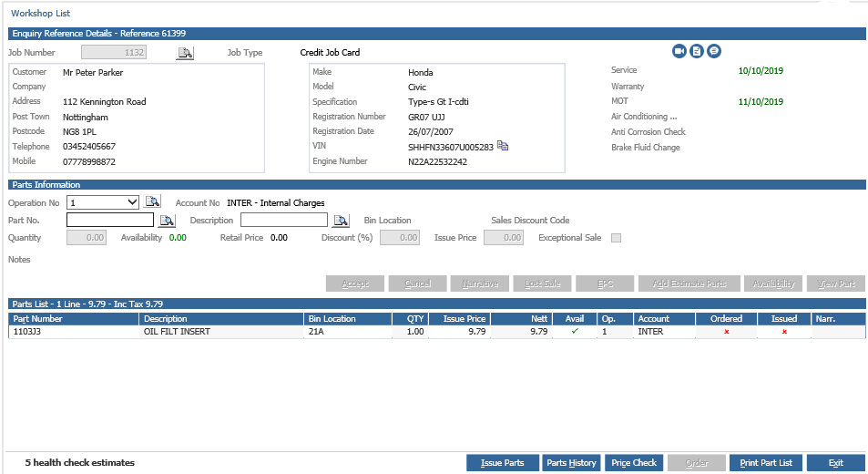Open the video camera icon
This screenshot has width=868, height=474.
pyautogui.click(x=679, y=51)
